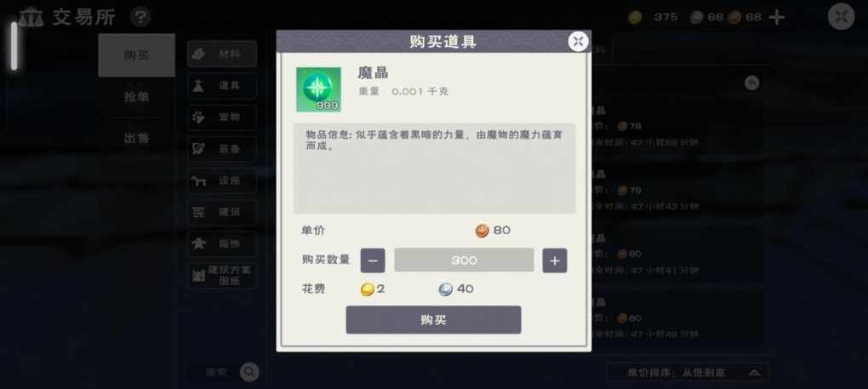Tap the plus icon to add currency
The width and height of the screenshot is (868, 389).
point(777,17)
